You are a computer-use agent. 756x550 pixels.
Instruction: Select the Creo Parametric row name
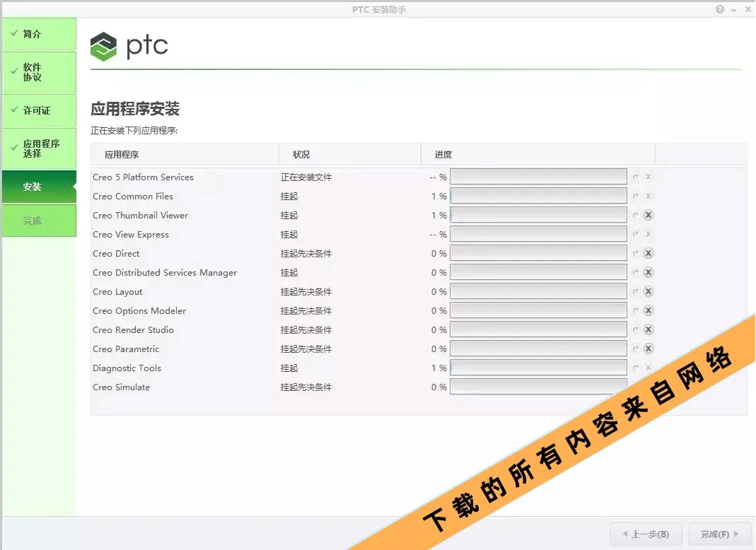(x=126, y=349)
